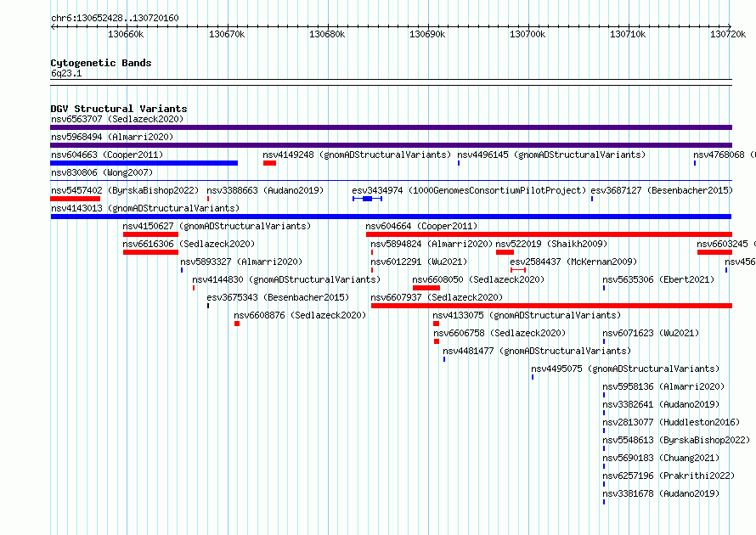
Task: Open esv3434974 1000GenomesConsortiumPilotProject label
Action: click(469, 190)
